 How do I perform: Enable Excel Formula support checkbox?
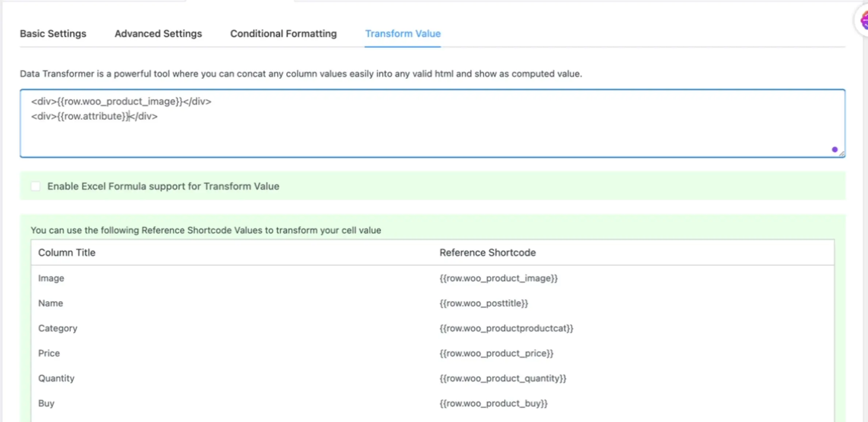tap(35, 186)
